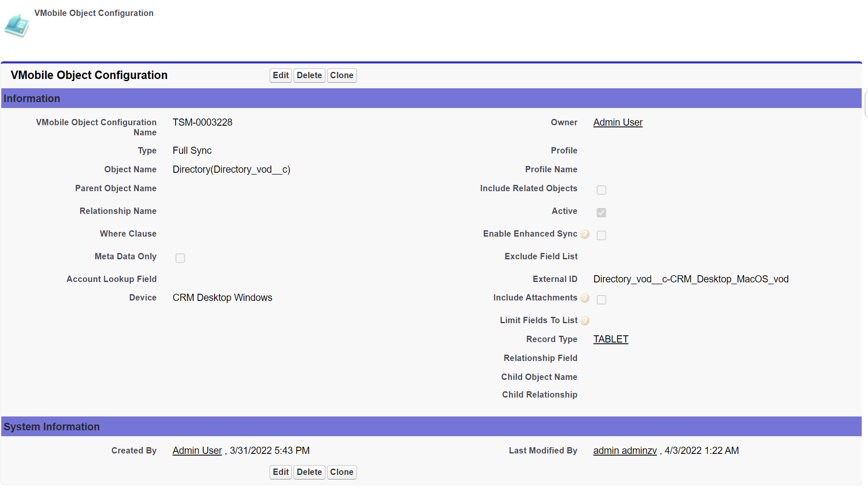Toggle the Active checkbox
This screenshot has height=490, width=868.
tap(601, 213)
